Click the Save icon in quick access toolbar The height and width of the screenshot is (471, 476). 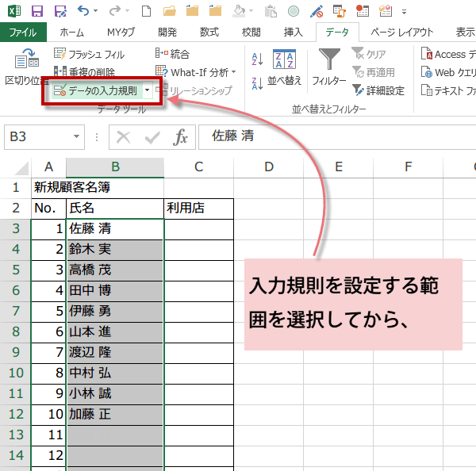[x=37, y=12]
